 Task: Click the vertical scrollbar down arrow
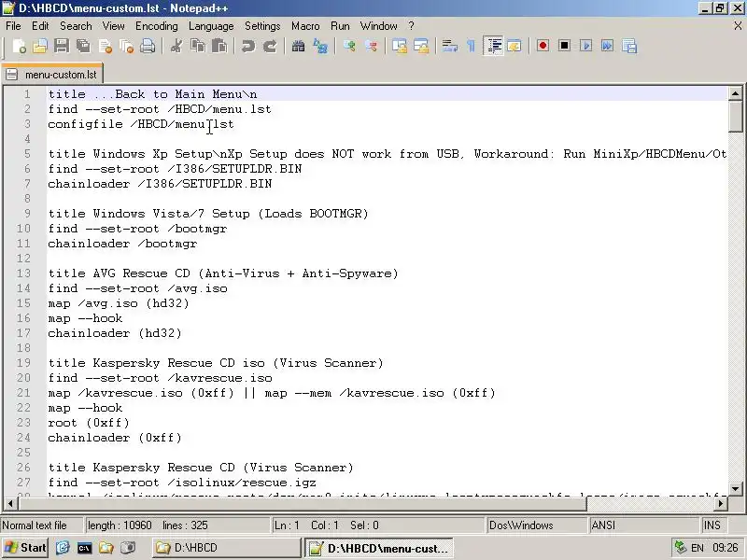click(x=735, y=488)
